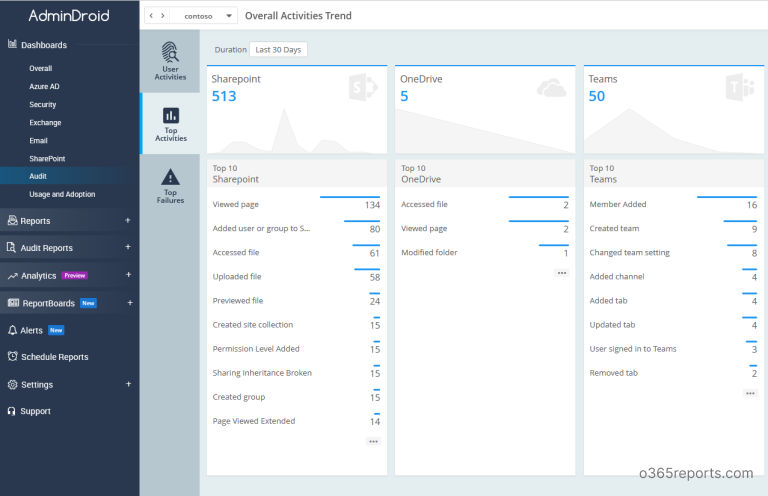This screenshot has height=496, width=768.
Task: Select the Top Activities bar chart icon
Action: pos(170,116)
